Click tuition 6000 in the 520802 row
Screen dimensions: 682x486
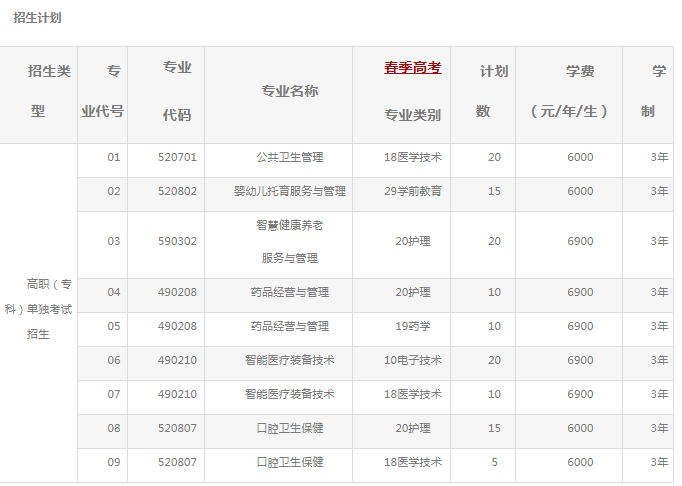click(580, 191)
